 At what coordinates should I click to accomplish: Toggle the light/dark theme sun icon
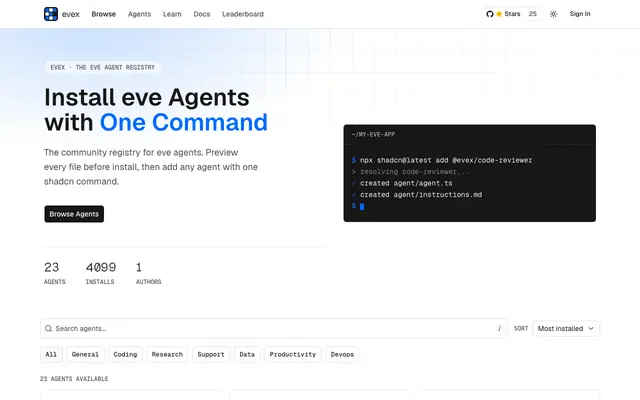pyautogui.click(x=553, y=14)
